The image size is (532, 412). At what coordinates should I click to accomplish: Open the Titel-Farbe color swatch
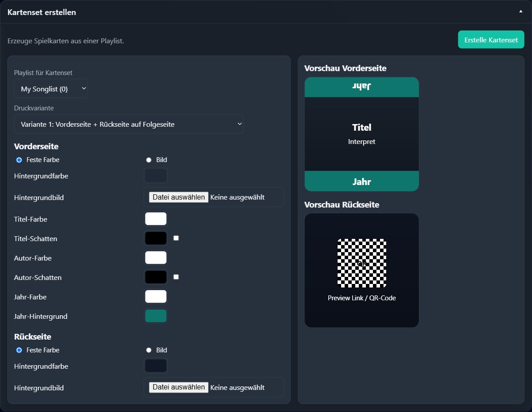pyautogui.click(x=156, y=219)
